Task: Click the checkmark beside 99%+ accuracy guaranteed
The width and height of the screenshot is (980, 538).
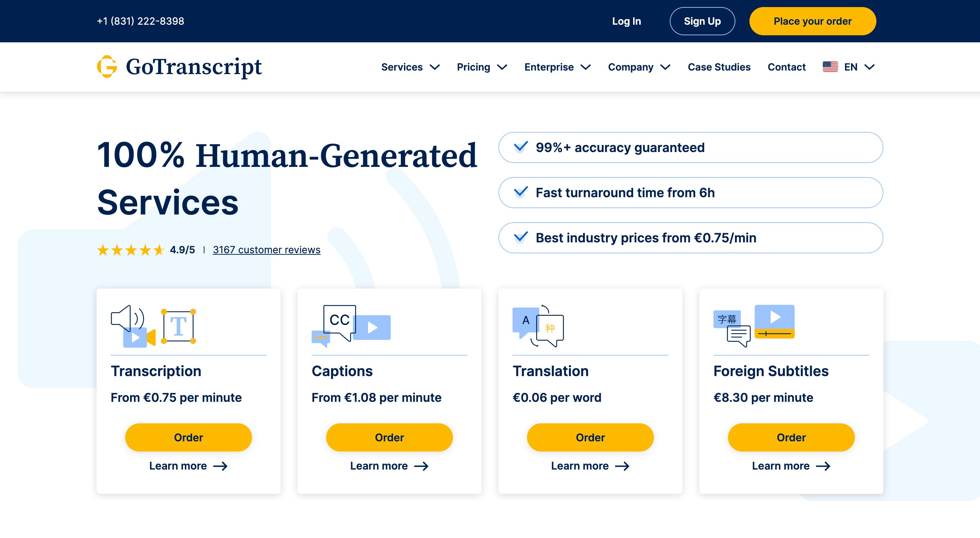Action: coord(520,147)
